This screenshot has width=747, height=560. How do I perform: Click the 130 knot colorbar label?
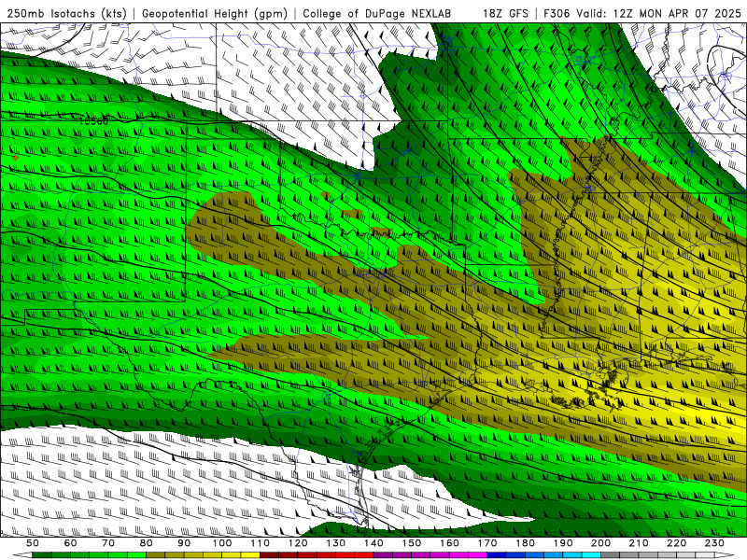tap(335, 543)
